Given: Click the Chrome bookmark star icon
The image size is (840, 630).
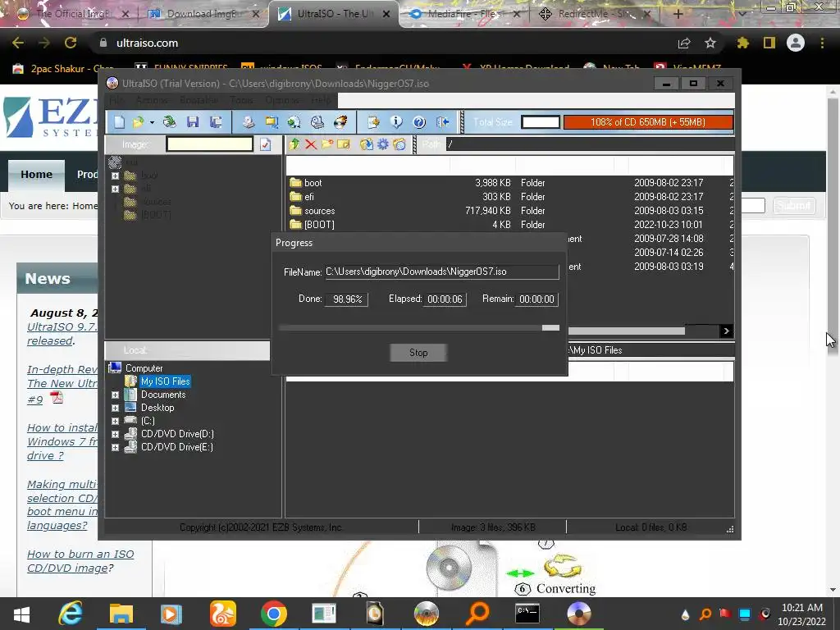Looking at the screenshot, I should (710, 43).
